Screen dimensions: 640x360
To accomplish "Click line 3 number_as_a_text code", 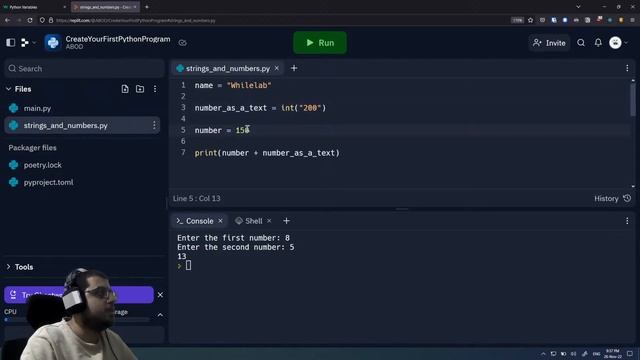I will tap(260, 108).
